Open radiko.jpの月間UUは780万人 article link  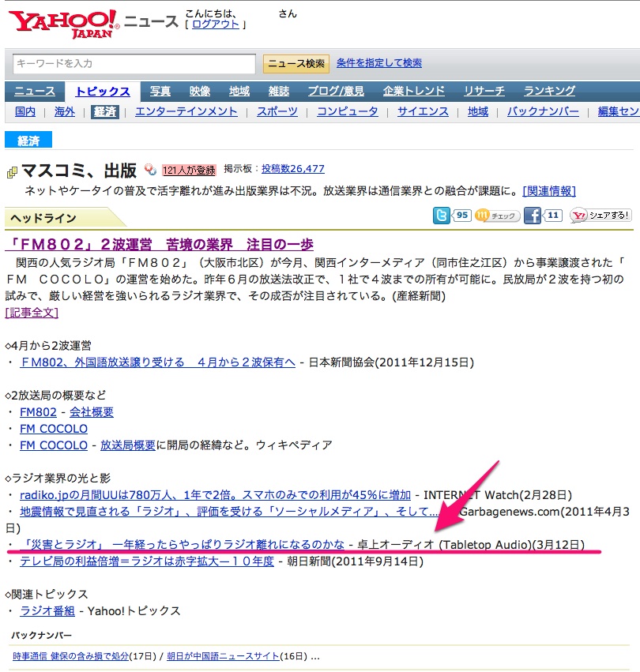pos(216,495)
